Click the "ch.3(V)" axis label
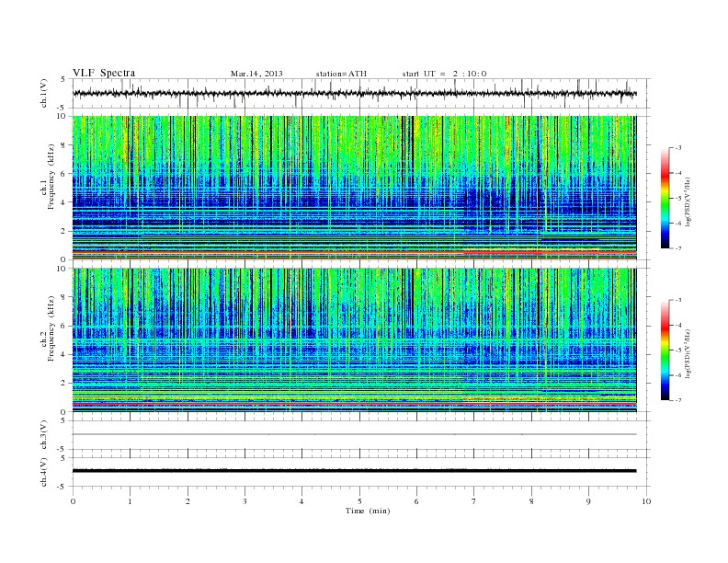Screen dimensions: 728x563 pyautogui.click(x=44, y=435)
